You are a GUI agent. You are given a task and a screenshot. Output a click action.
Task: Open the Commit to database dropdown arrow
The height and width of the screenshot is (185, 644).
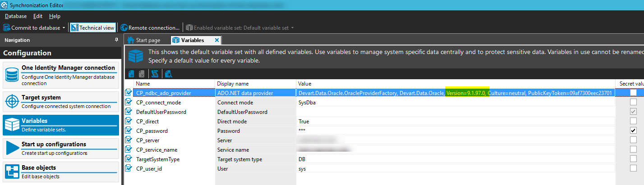tap(64, 28)
